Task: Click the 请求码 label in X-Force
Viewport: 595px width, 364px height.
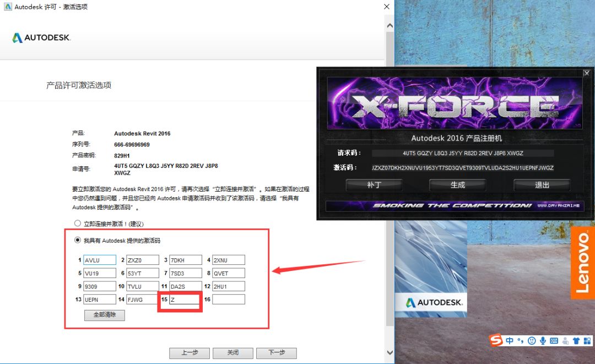Action: click(x=349, y=153)
